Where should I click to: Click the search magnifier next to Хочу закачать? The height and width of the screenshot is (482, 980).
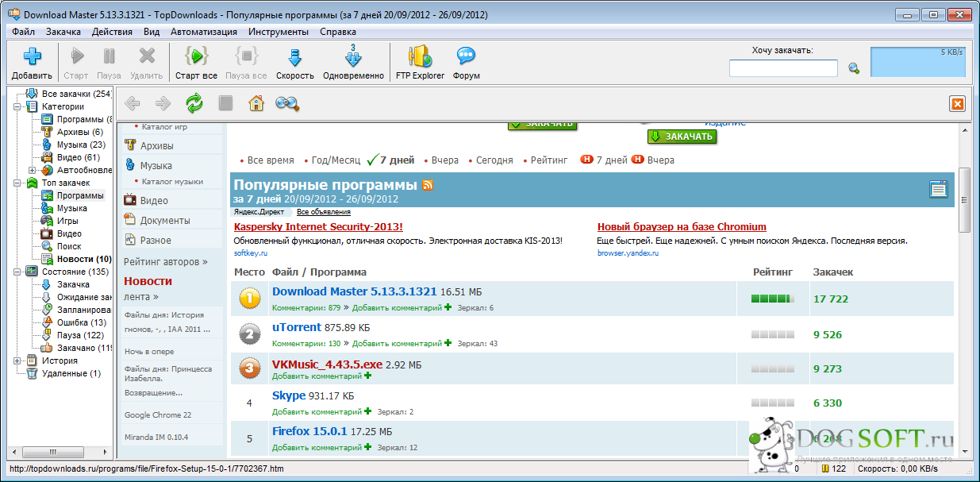click(854, 68)
